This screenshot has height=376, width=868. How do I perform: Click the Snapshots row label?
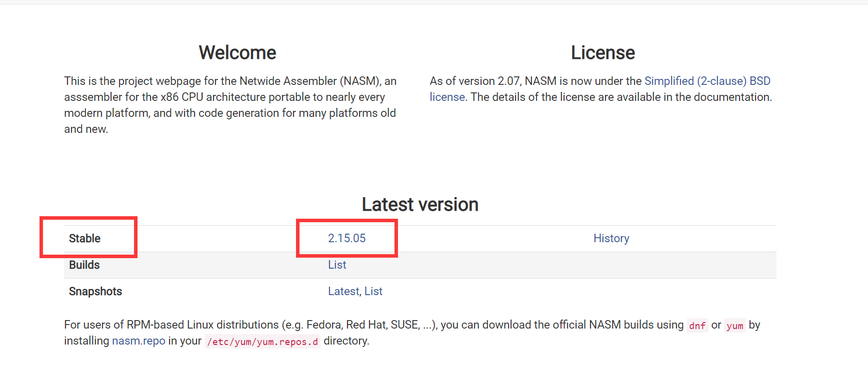95,291
